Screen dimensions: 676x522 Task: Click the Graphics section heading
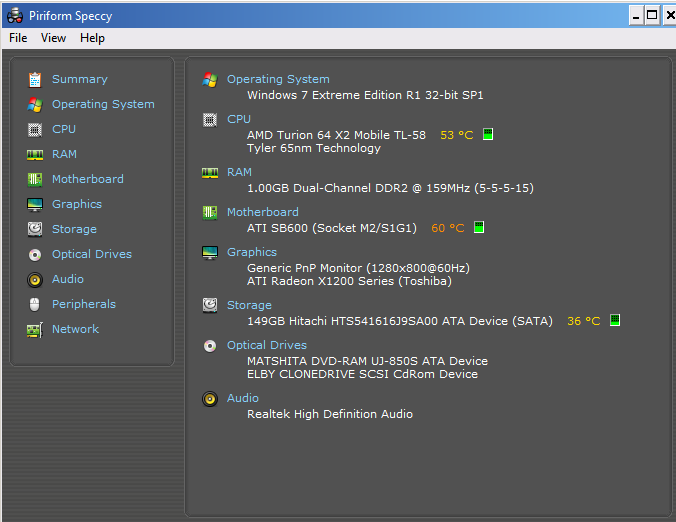click(x=252, y=252)
